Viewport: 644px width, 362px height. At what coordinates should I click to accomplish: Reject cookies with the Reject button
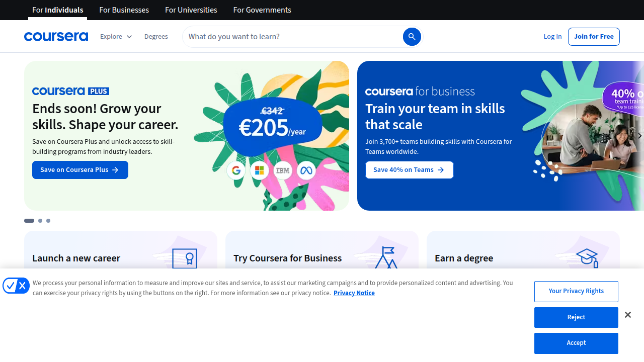coord(576,317)
